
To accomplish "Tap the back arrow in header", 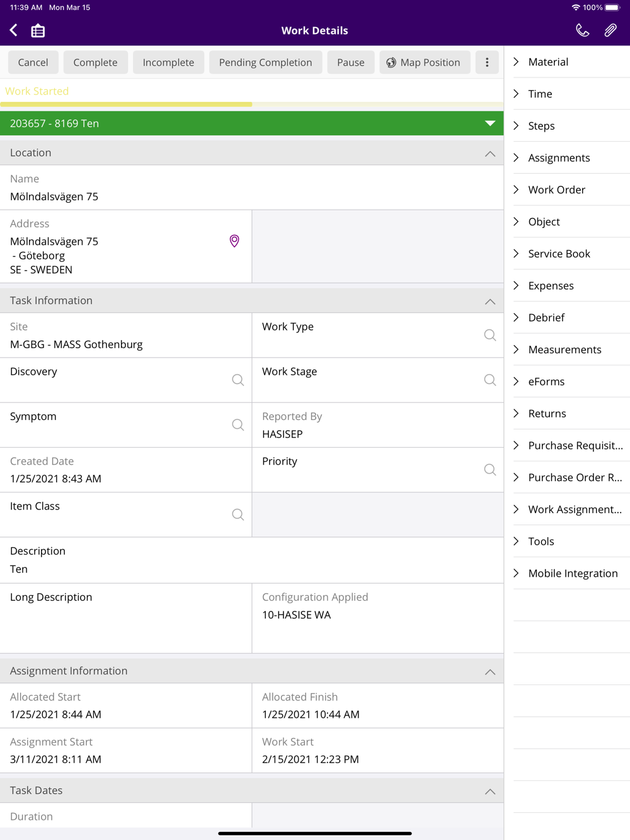I will coord(14,30).
